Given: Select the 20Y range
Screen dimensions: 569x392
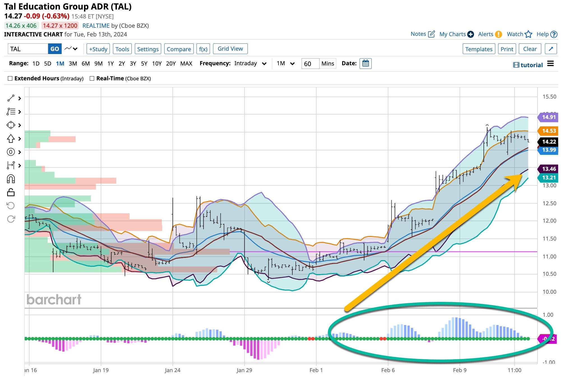Looking at the screenshot, I should [x=171, y=64].
